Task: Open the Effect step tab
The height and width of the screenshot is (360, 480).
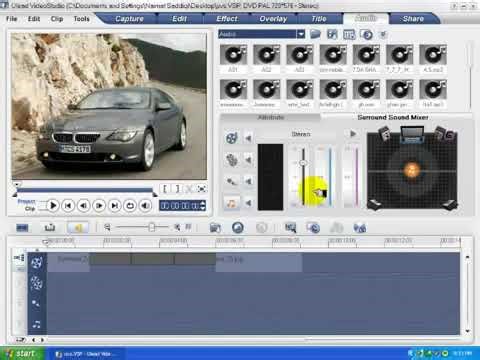Action: (227, 19)
